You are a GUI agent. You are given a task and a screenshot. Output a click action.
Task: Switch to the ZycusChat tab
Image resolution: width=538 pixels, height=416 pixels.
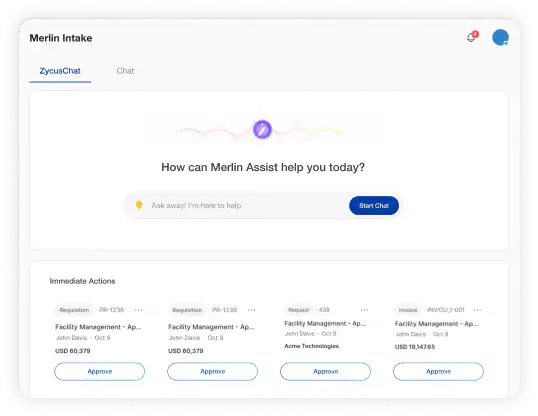tap(60, 71)
